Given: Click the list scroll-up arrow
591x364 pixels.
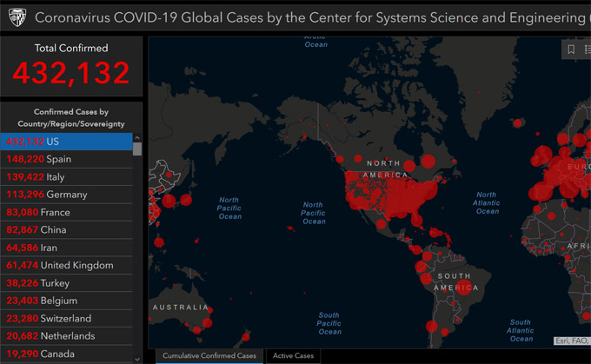Looking at the screenshot, I should 137,138.
